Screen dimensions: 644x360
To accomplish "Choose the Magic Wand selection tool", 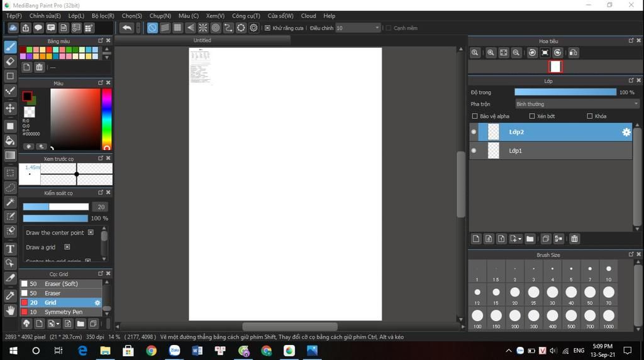I will pyautogui.click(x=10, y=202).
